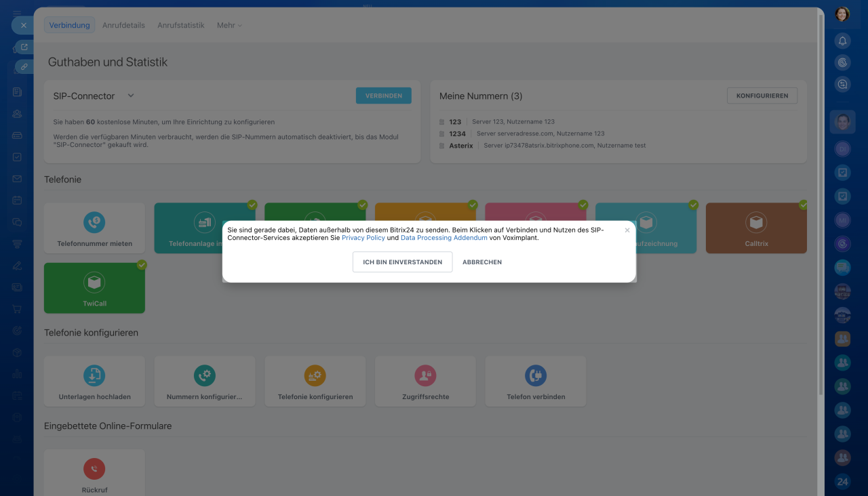
Task: Open the Calltrix app tile
Action: click(x=756, y=228)
